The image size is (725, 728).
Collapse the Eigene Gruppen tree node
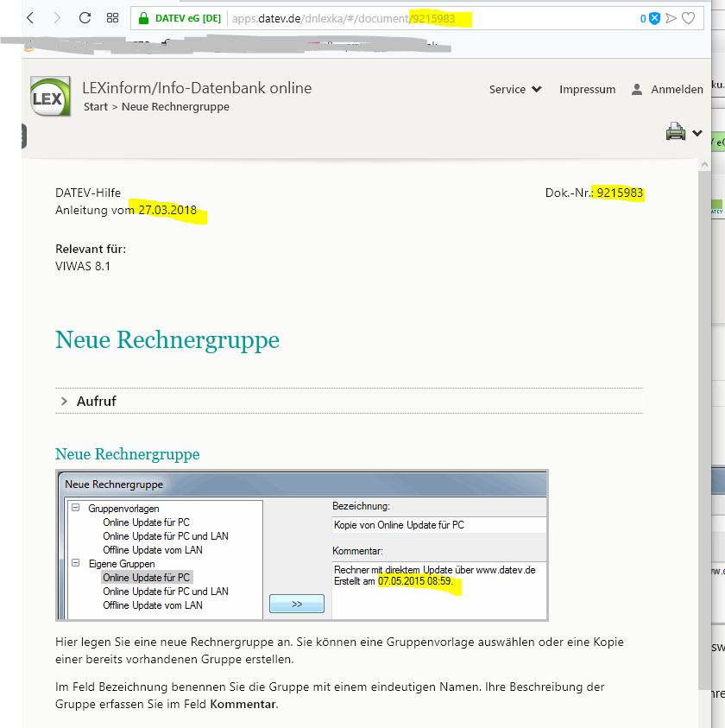[76, 563]
